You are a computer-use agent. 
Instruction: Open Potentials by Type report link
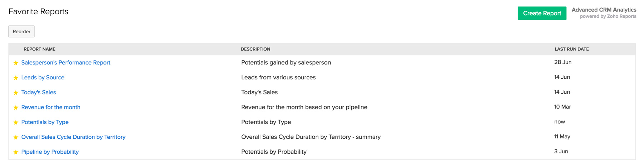pyautogui.click(x=45, y=122)
